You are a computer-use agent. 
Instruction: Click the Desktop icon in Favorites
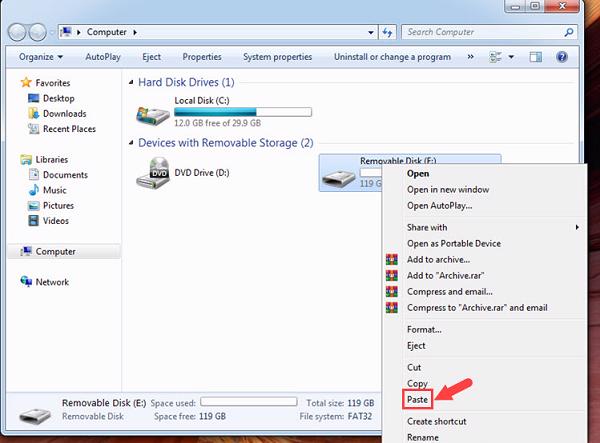tap(33, 98)
